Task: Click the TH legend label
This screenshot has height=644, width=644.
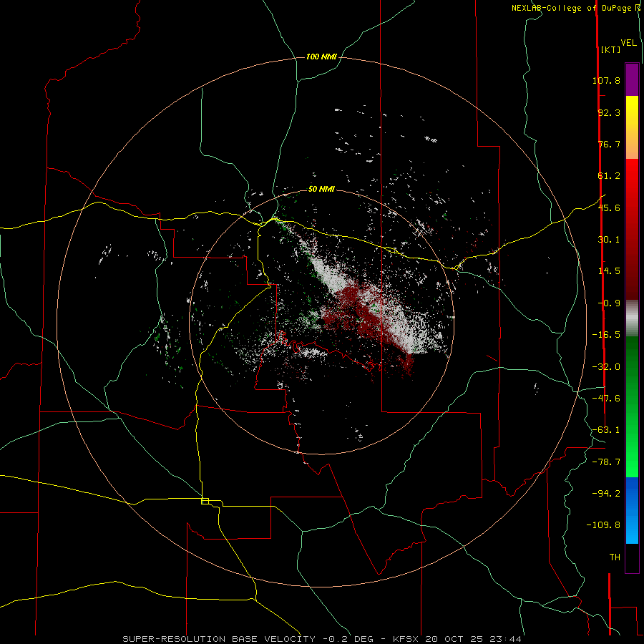Action: click(615, 557)
